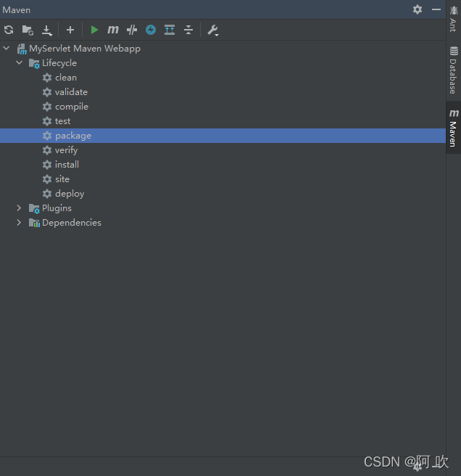The width and height of the screenshot is (461, 476).
Task: Select the verify lifecycle phase
Action: 66,150
